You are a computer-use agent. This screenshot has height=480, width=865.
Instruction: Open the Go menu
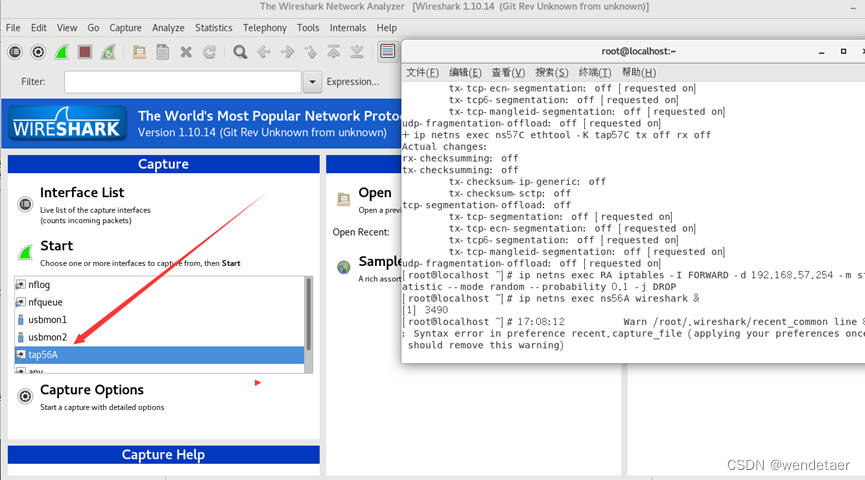click(x=93, y=28)
